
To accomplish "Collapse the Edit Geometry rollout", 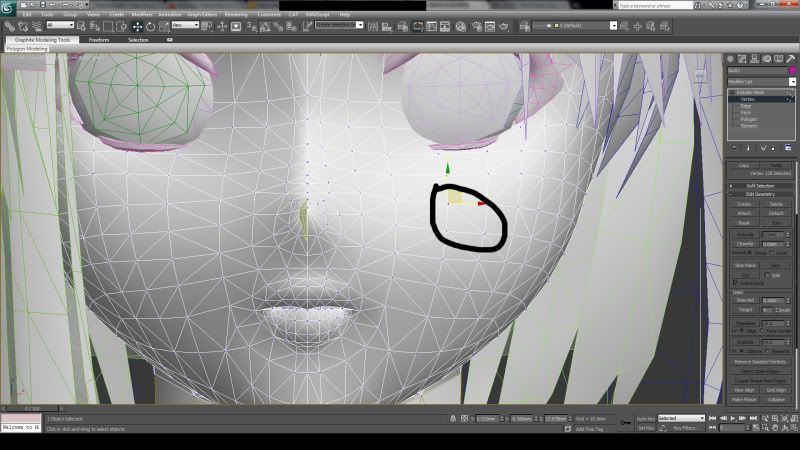I will point(760,194).
